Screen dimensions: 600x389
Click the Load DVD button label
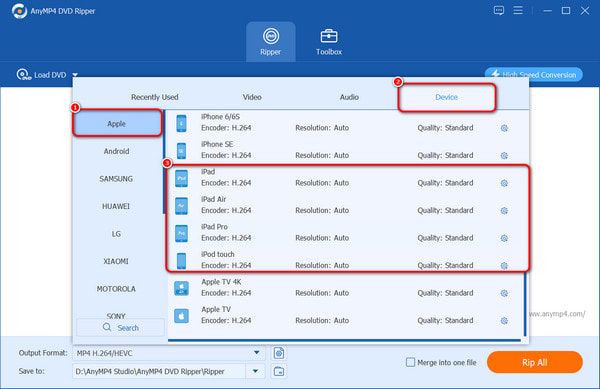(x=50, y=75)
